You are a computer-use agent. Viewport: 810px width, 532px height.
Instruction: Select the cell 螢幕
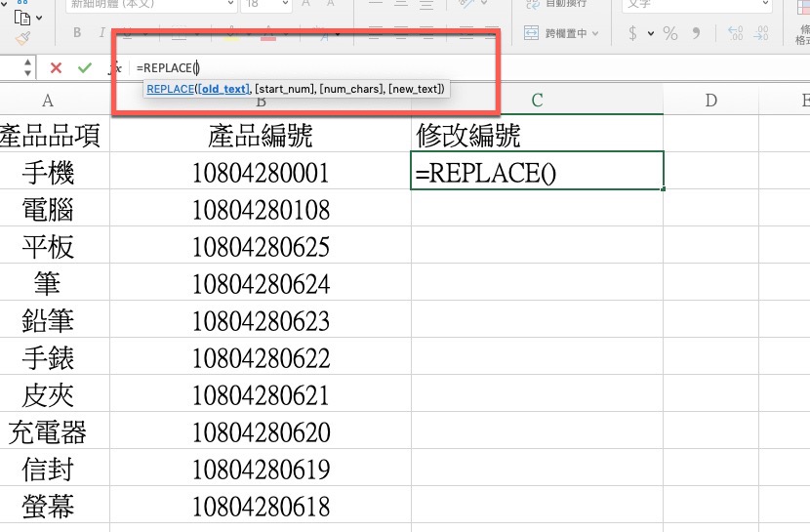pos(55,507)
